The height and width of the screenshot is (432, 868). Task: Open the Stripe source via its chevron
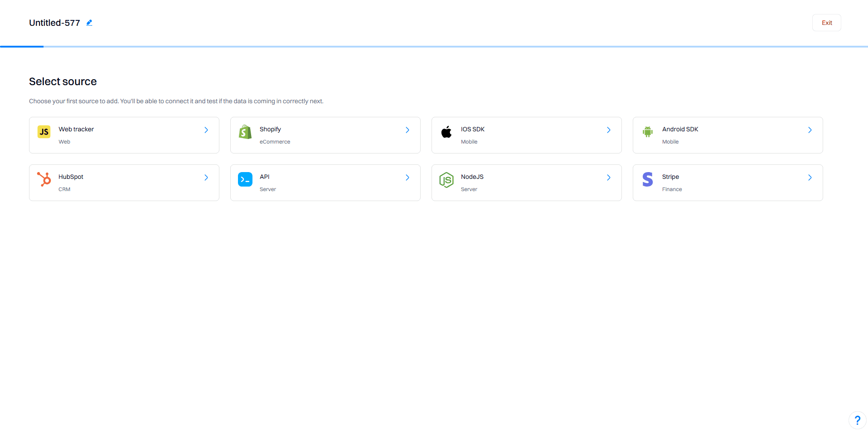[810, 178]
